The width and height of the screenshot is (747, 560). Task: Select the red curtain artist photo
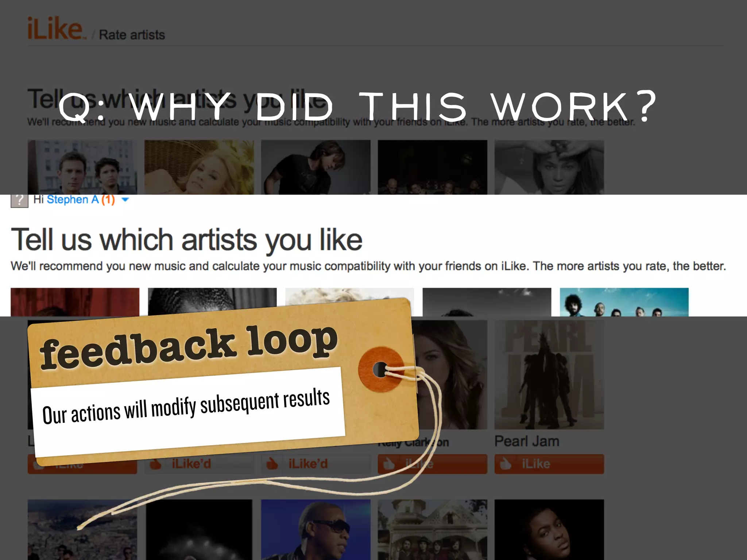pos(75,302)
